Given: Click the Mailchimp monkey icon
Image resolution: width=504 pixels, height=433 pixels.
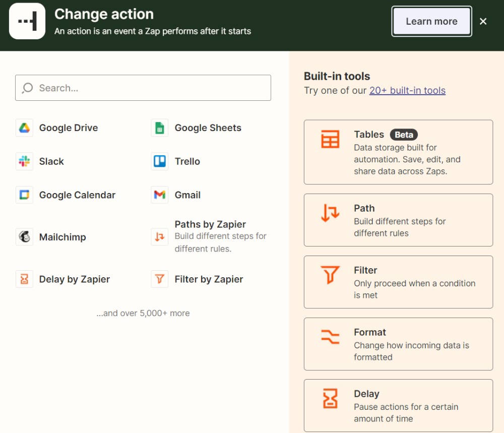Looking at the screenshot, I should click(24, 237).
